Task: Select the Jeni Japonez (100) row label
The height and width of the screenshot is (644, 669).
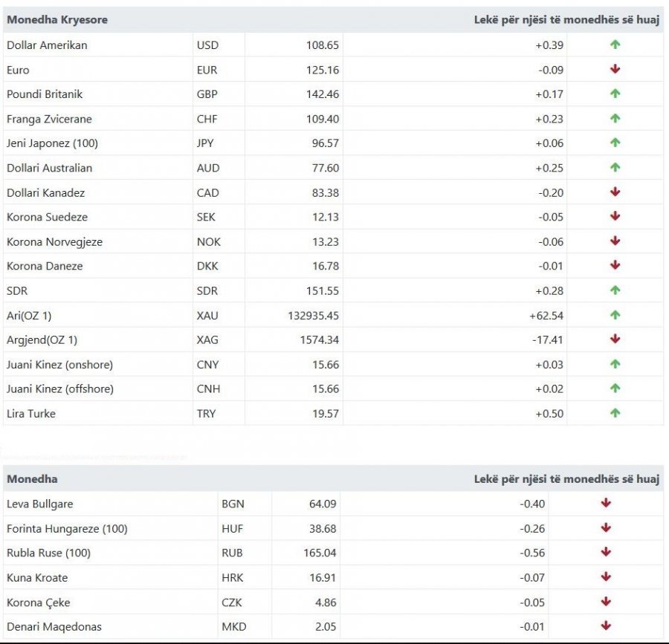Action: (52, 143)
